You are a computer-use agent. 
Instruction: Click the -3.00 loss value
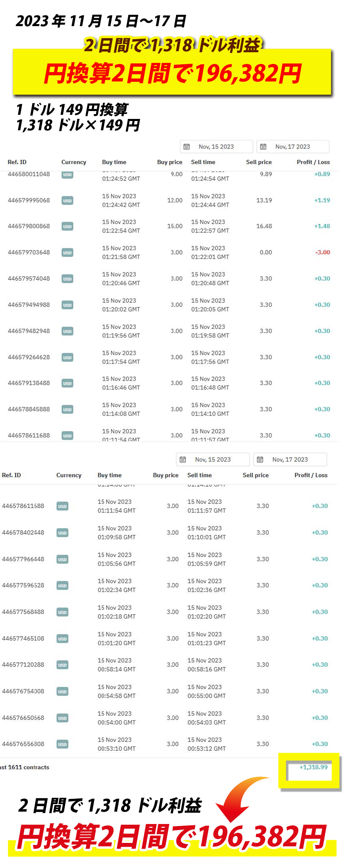[x=322, y=252]
